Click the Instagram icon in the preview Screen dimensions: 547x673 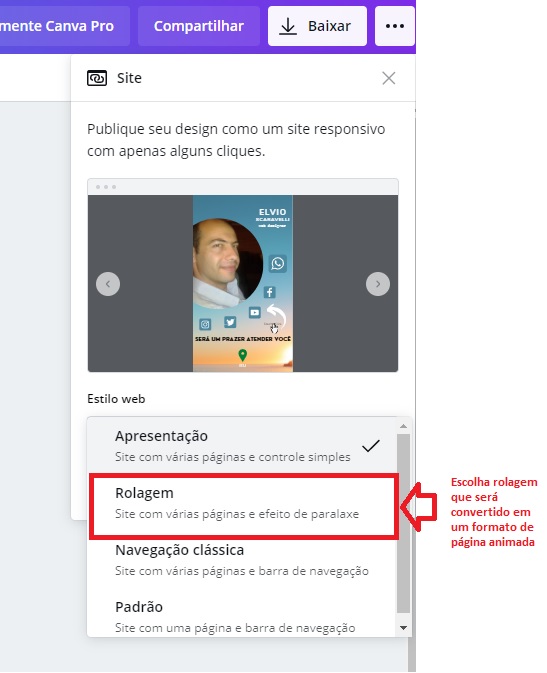(205, 324)
